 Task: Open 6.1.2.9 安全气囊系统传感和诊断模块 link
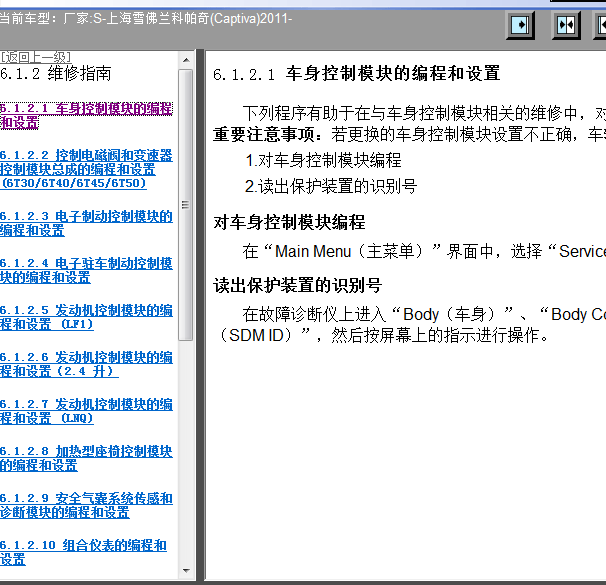[x=86, y=505]
